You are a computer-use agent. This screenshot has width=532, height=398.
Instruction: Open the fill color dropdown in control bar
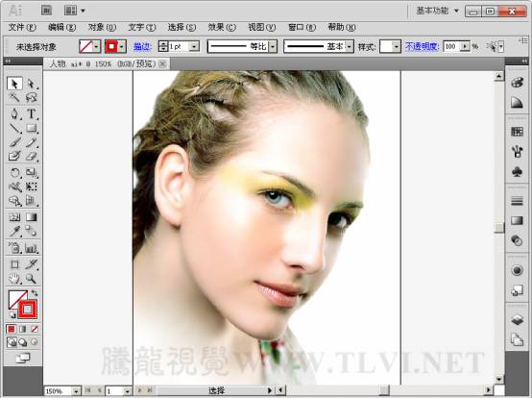click(97, 46)
